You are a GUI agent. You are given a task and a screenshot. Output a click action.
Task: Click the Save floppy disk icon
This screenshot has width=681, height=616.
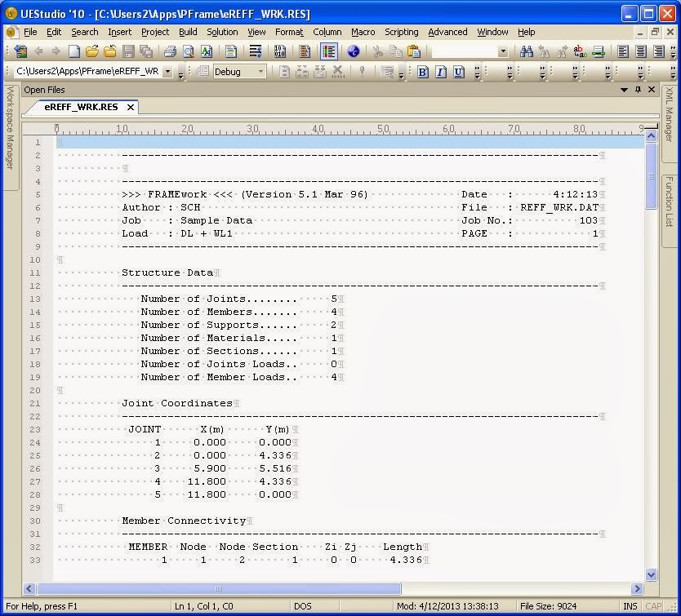coord(128,51)
